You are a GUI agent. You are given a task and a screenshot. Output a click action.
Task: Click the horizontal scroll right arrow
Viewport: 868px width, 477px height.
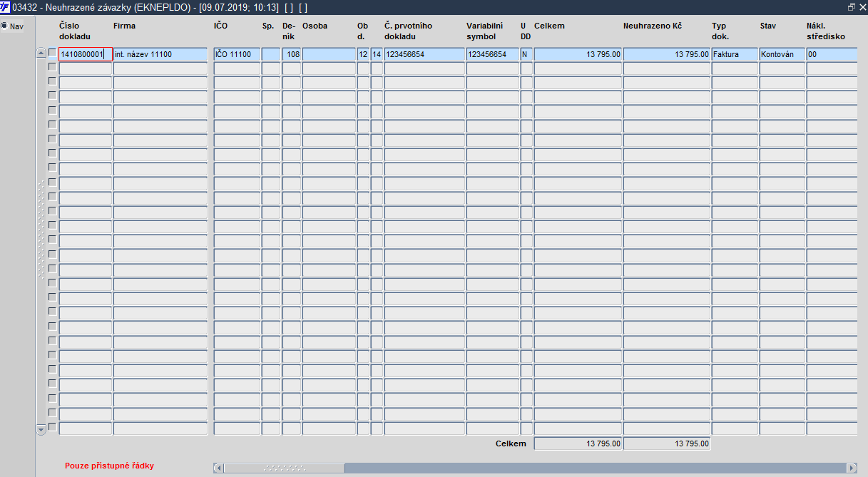coord(852,468)
